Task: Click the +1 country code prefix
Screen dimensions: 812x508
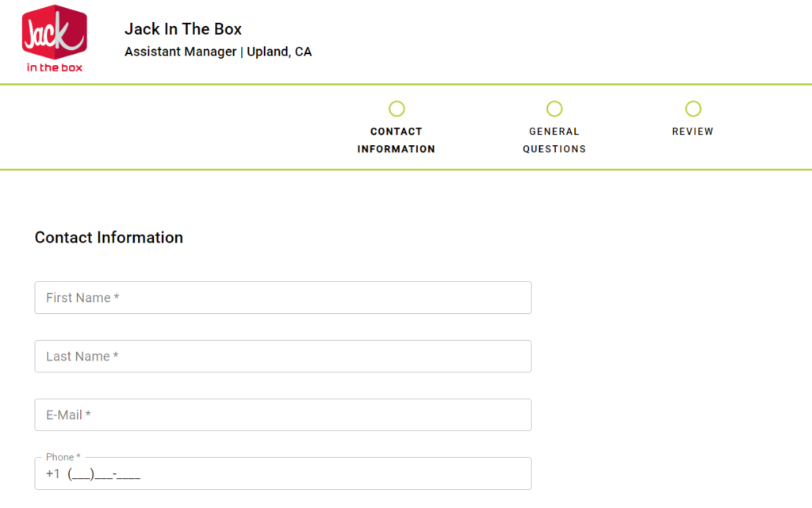Action: (52, 475)
